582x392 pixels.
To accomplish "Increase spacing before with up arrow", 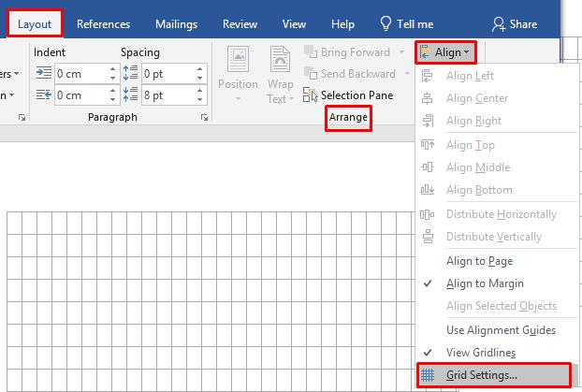I will click(199, 69).
